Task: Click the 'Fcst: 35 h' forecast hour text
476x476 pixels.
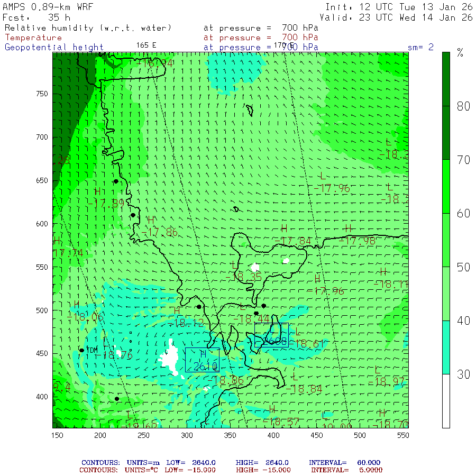Action: click(x=36, y=17)
